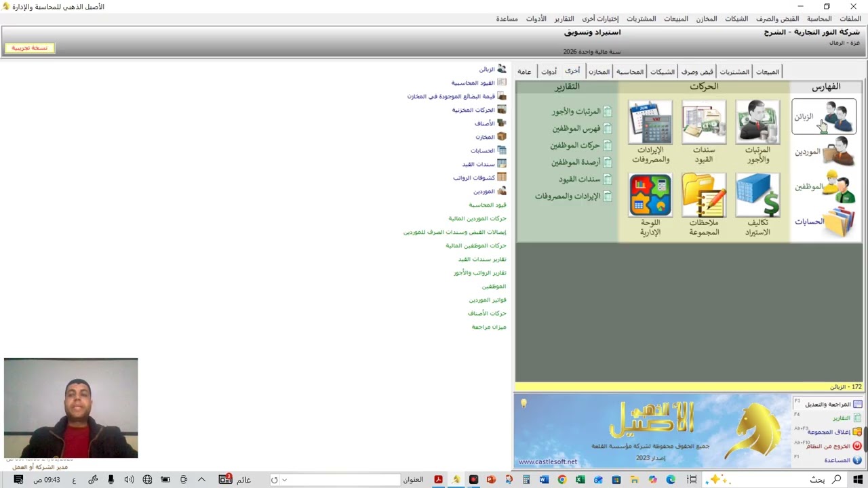This screenshot has height=488, width=868.
Task: Click الخروج من النظام exit power icon
Action: pyautogui.click(x=857, y=446)
